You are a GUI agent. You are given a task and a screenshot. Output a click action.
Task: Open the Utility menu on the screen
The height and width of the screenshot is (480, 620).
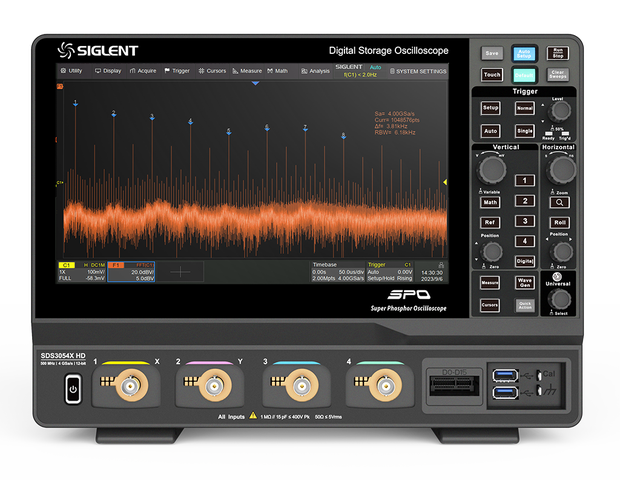[71, 71]
